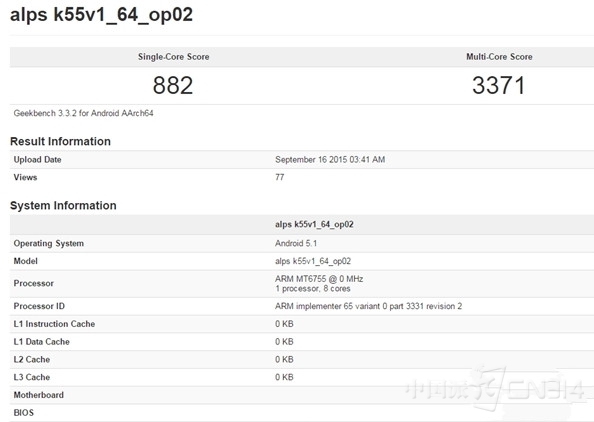Click the page title alps k55v1_64_op02
This screenshot has width=594, height=422.
point(101,15)
